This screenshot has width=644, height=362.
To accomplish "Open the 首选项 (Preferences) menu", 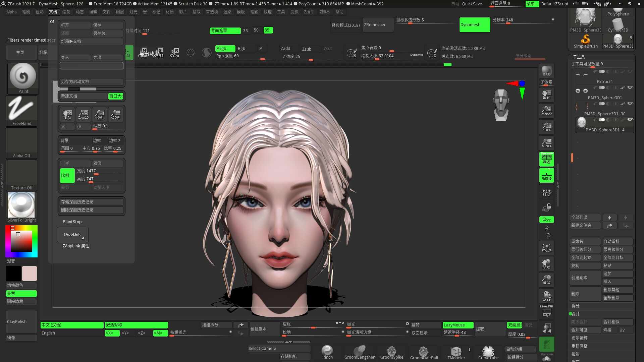I will pyautogui.click(x=212, y=12).
